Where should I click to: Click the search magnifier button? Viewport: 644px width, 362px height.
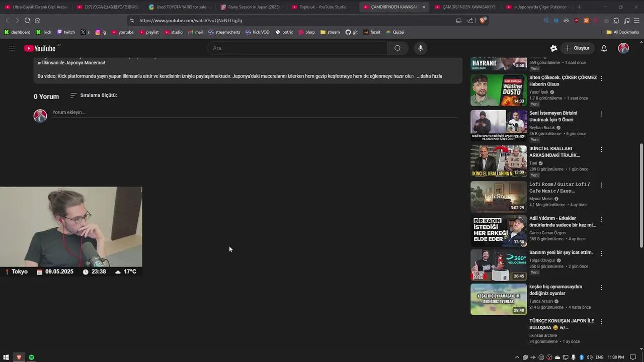tap(397, 48)
